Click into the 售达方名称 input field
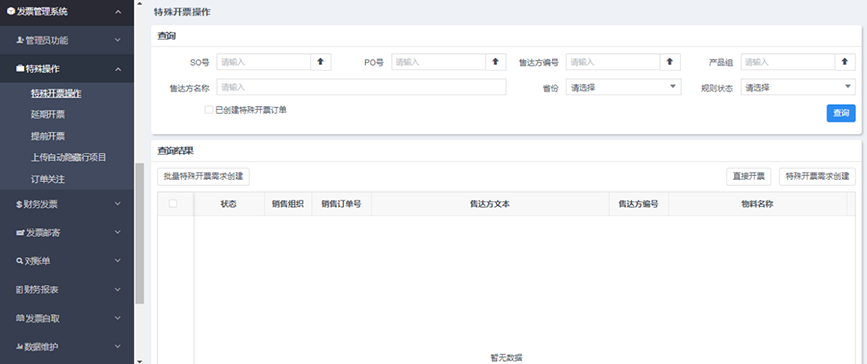867x364 pixels. click(361, 87)
